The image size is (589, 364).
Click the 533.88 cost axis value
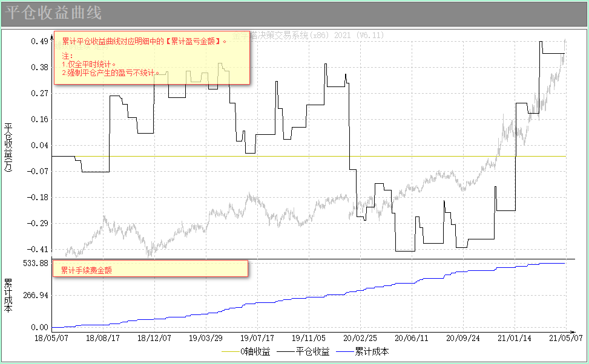pyautogui.click(x=36, y=264)
